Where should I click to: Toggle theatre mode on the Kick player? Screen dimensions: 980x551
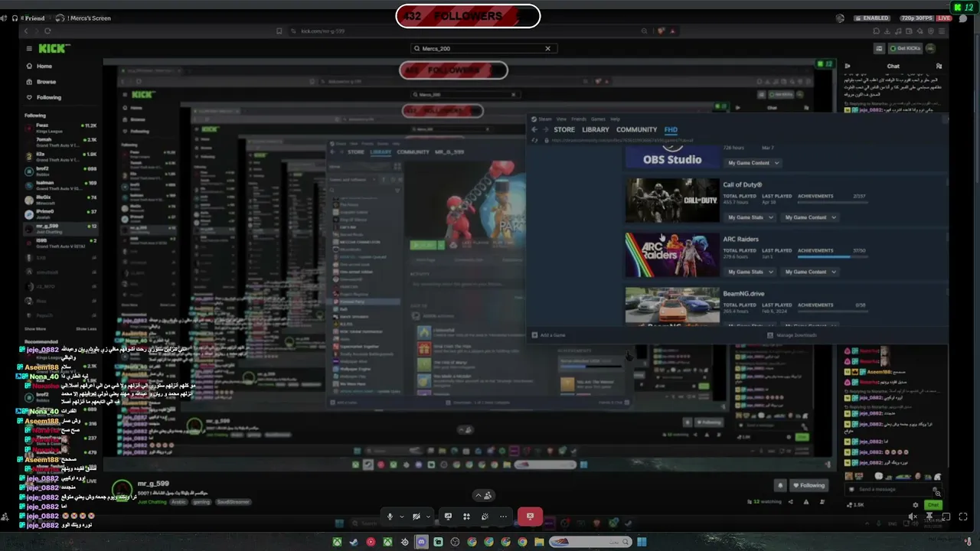pos(946,517)
